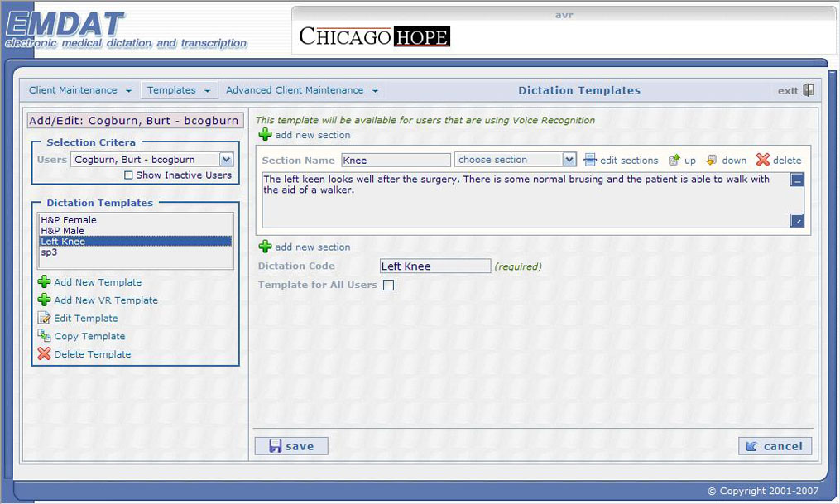This screenshot has width=840, height=504.
Task: Move section down with the down arrow icon
Action: tap(712, 160)
